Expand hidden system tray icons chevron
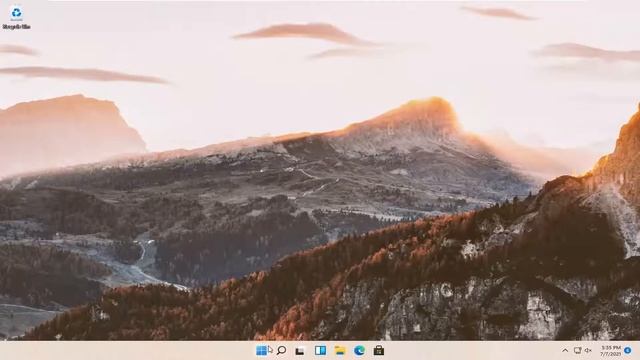The width and height of the screenshot is (640, 360). tap(565, 351)
